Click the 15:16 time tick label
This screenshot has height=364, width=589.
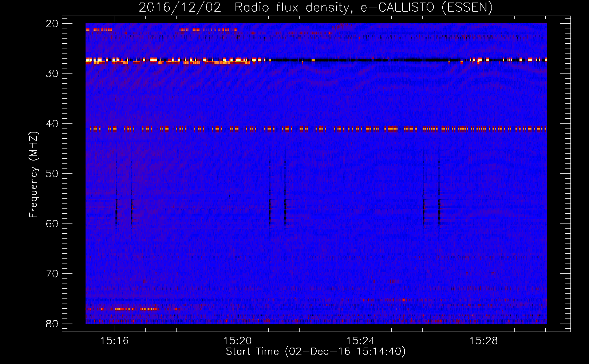[x=115, y=341]
